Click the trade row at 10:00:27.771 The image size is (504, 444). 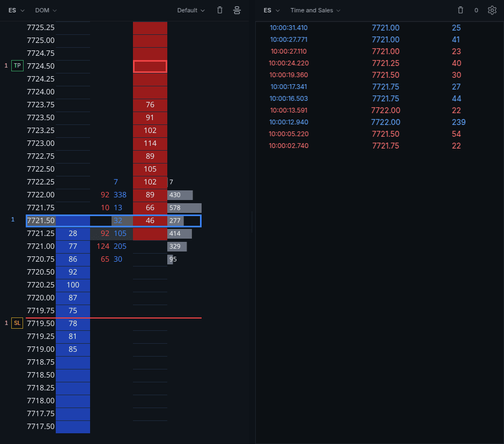tap(380, 40)
